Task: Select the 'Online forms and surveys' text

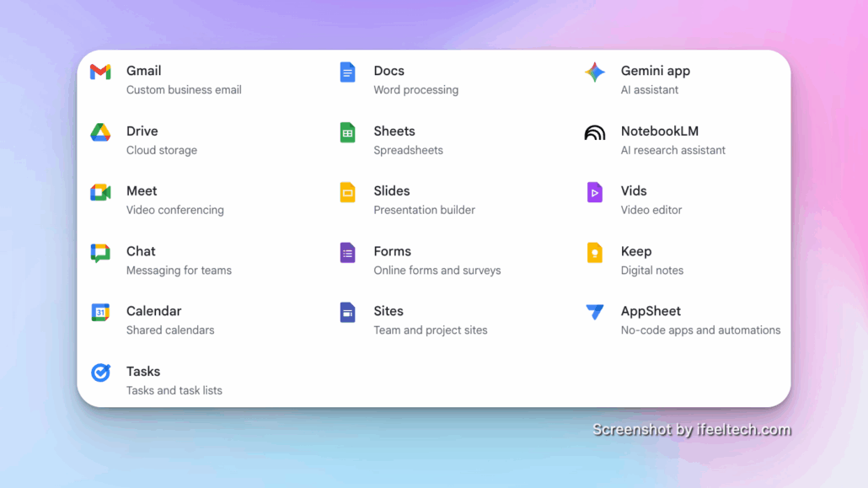Action: coord(437,271)
